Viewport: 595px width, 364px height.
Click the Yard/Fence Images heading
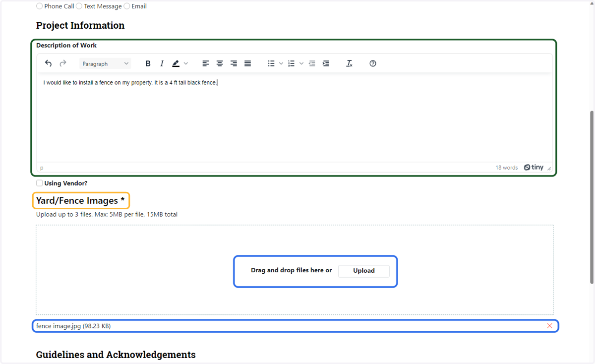coord(80,200)
